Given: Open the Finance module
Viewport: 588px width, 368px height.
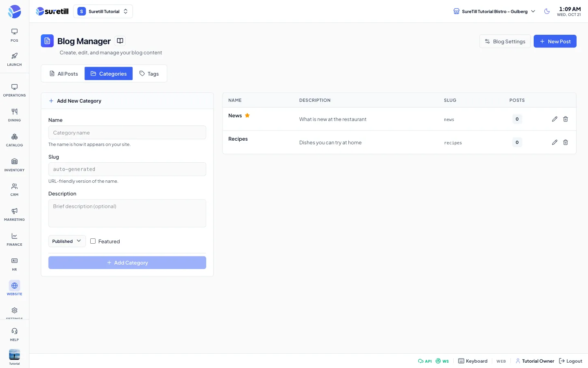Looking at the screenshot, I should pyautogui.click(x=14, y=239).
